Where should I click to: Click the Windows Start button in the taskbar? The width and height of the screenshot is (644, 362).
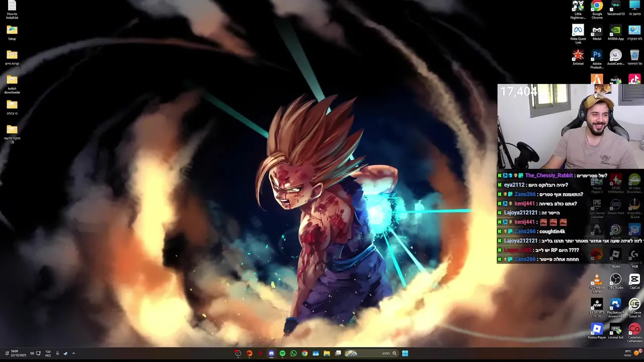click(405, 353)
